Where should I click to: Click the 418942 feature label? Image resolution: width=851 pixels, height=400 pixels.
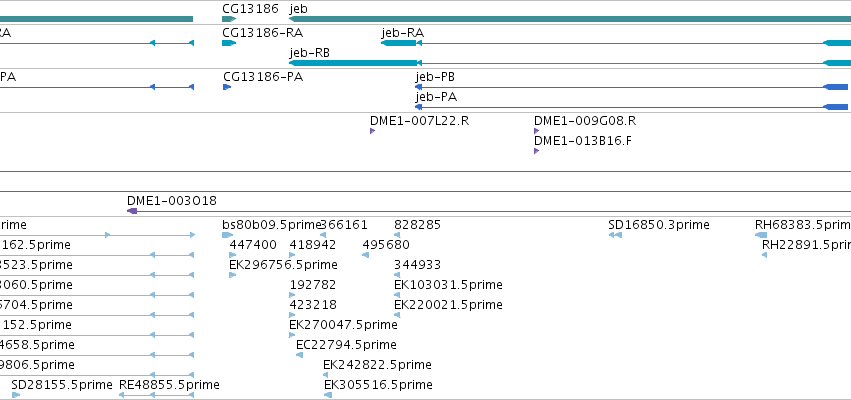click(313, 245)
